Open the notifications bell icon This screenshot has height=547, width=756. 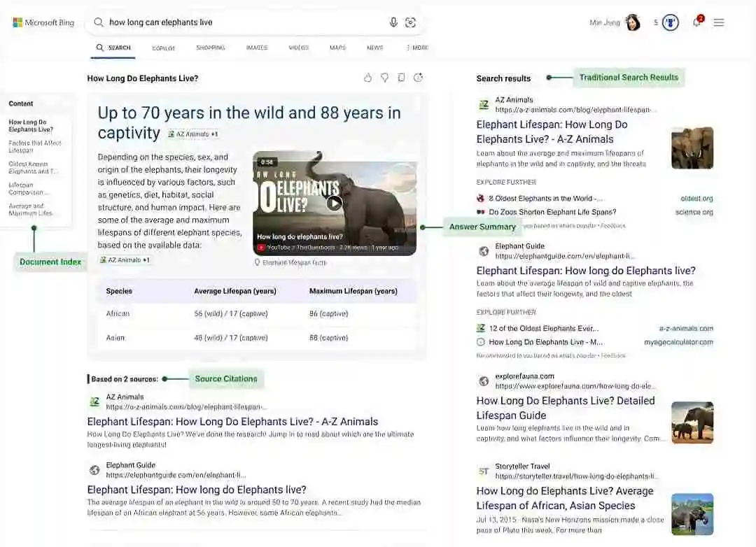click(x=697, y=22)
